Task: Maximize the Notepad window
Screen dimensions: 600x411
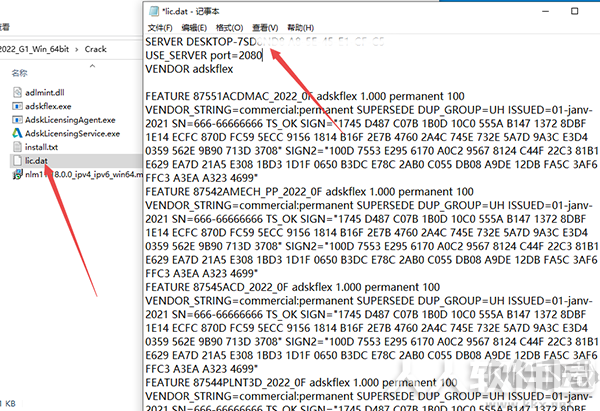Action: point(574,11)
